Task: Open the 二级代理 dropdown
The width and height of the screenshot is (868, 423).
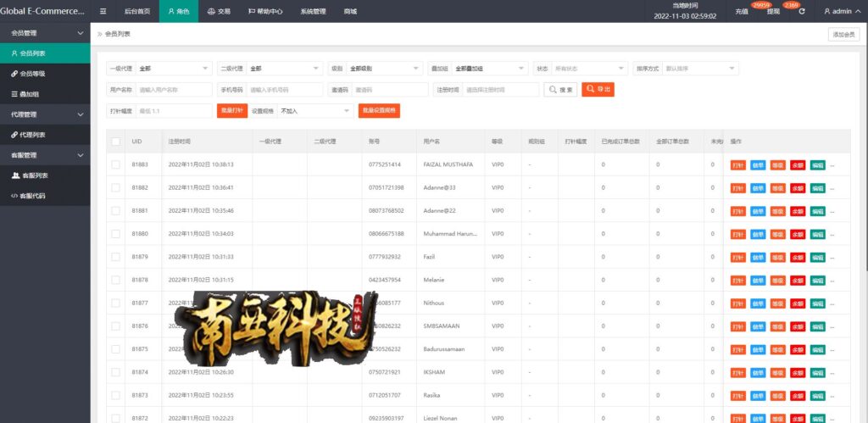Action: coord(285,69)
